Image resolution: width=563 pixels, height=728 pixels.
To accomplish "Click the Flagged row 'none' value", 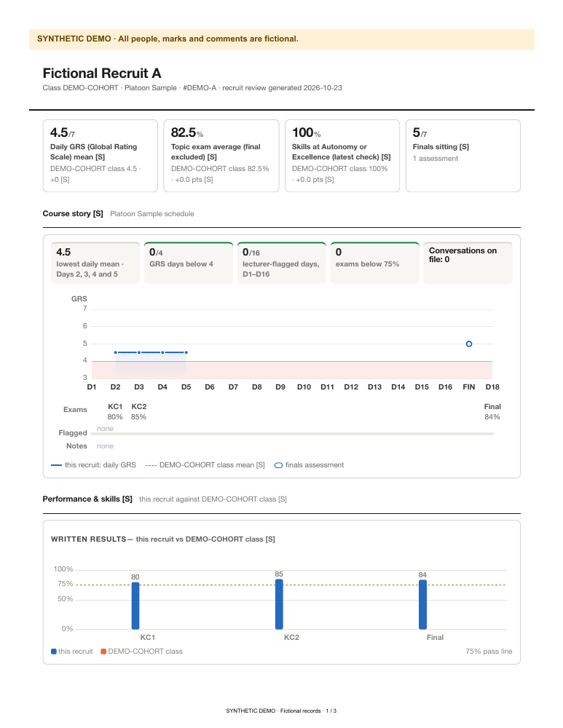I will point(105,429).
